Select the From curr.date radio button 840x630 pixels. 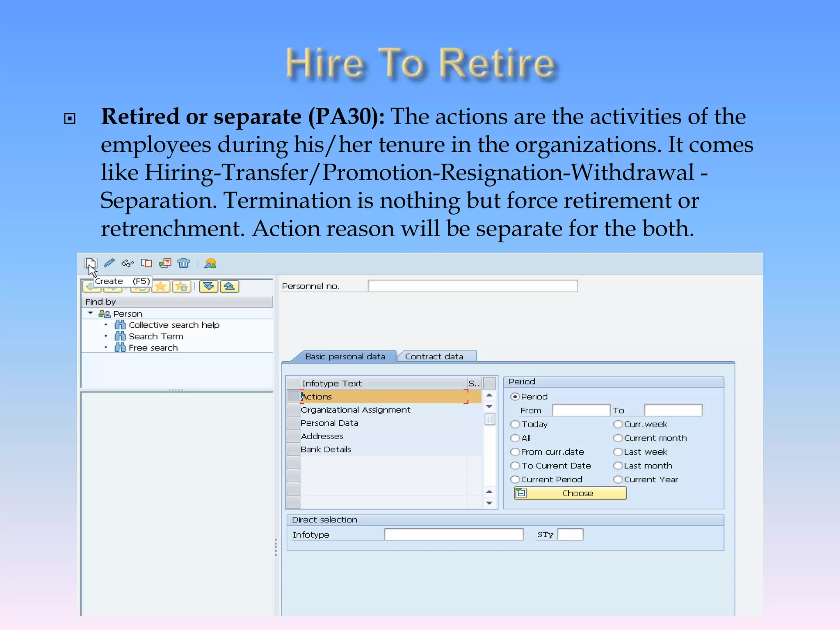click(x=515, y=452)
